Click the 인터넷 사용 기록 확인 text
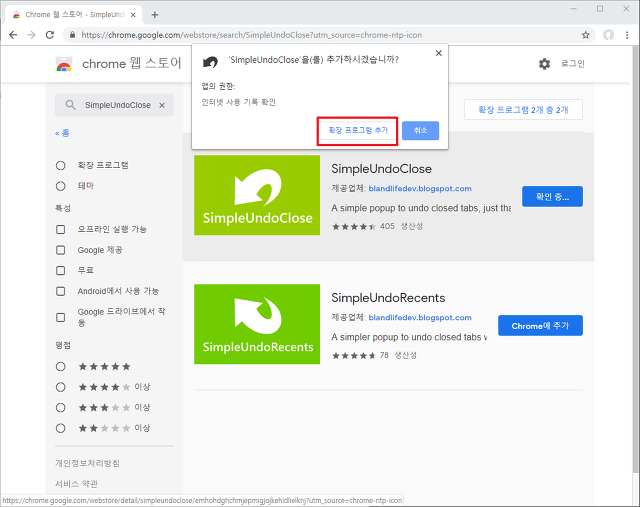The image size is (640, 507). (238, 102)
